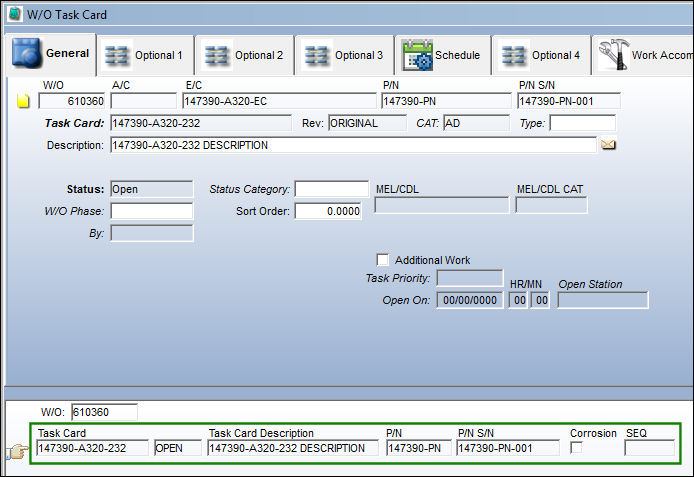Switch to the Optional 2 tab
Screen dimensions: 694x477
click(x=245, y=55)
